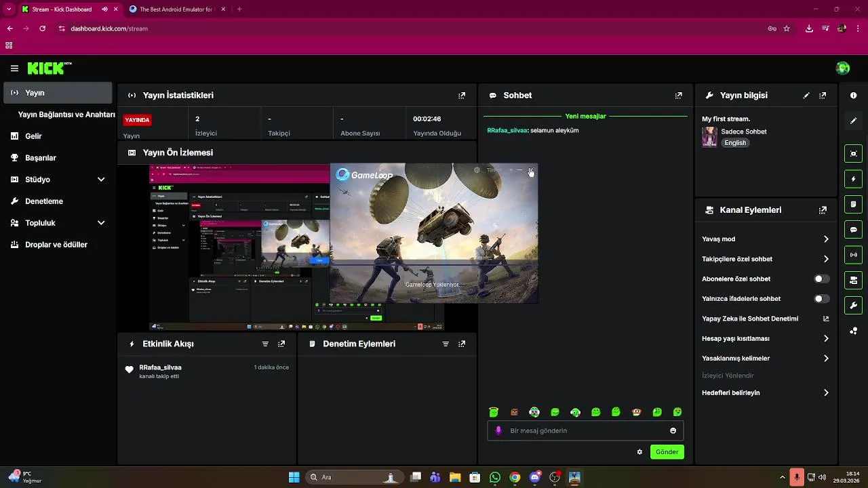Viewport: 868px width, 488px height.
Task: Pop out the Denetim Eylemleri panel
Action: point(462,344)
